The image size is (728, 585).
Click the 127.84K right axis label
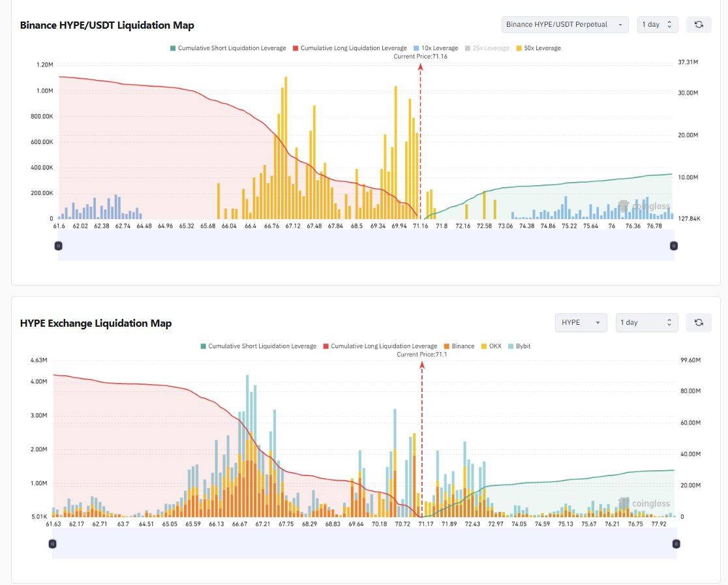point(689,218)
